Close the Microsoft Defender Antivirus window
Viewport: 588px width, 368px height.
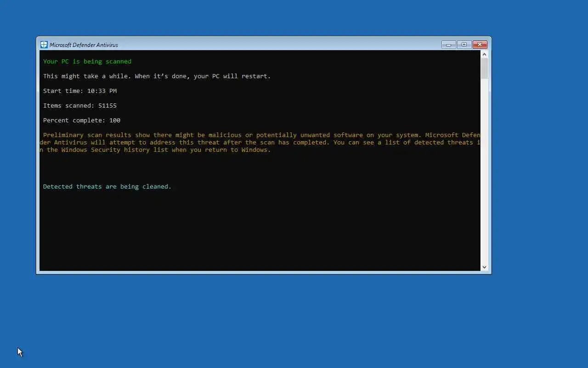(480, 45)
